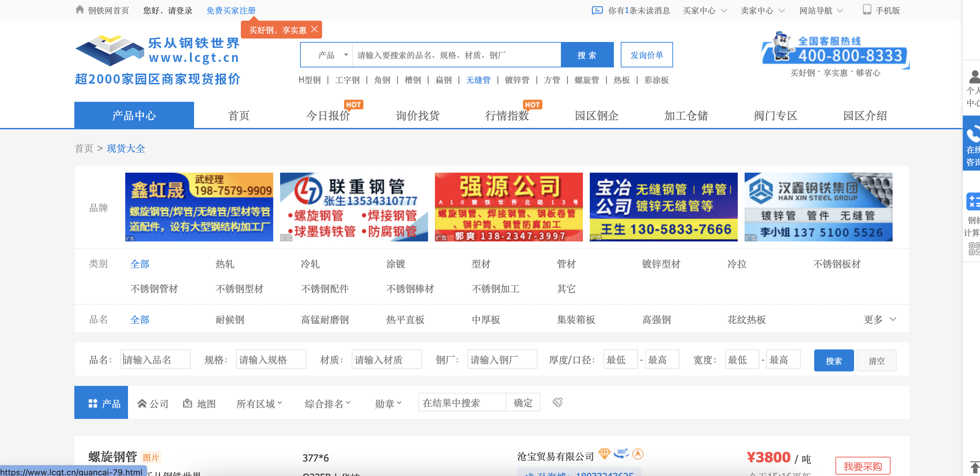Click the 地图 map icon
980x476 pixels.
188,403
